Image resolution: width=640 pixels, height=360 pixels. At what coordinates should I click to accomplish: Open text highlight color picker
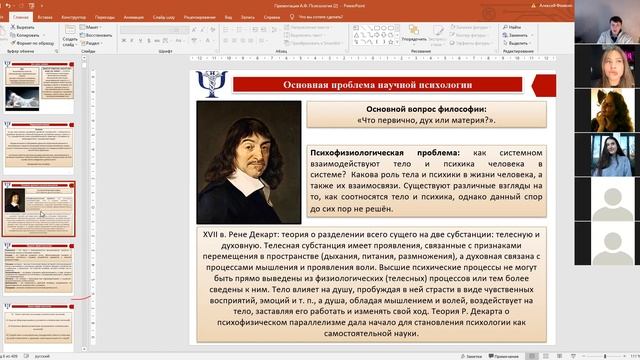pyautogui.click(x=195, y=41)
